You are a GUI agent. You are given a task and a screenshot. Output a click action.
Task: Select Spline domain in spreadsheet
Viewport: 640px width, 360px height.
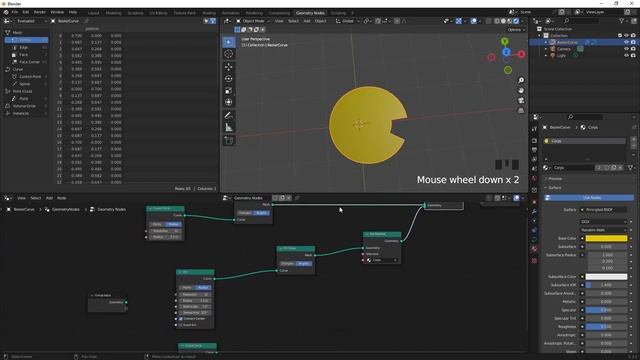coord(24,84)
